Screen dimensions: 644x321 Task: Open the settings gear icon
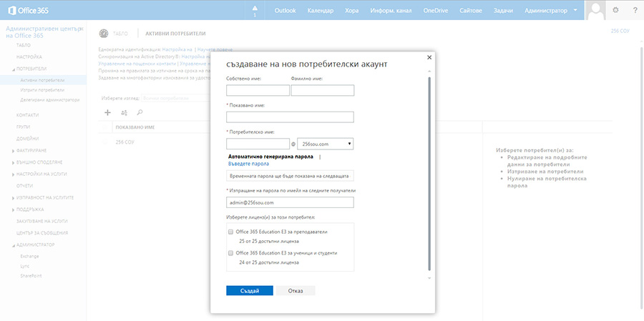(615, 10)
